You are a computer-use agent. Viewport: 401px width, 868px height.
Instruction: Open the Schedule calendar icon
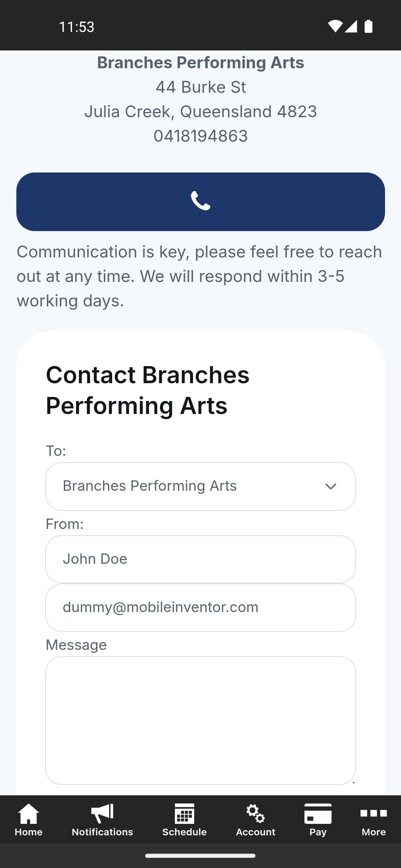click(x=185, y=813)
